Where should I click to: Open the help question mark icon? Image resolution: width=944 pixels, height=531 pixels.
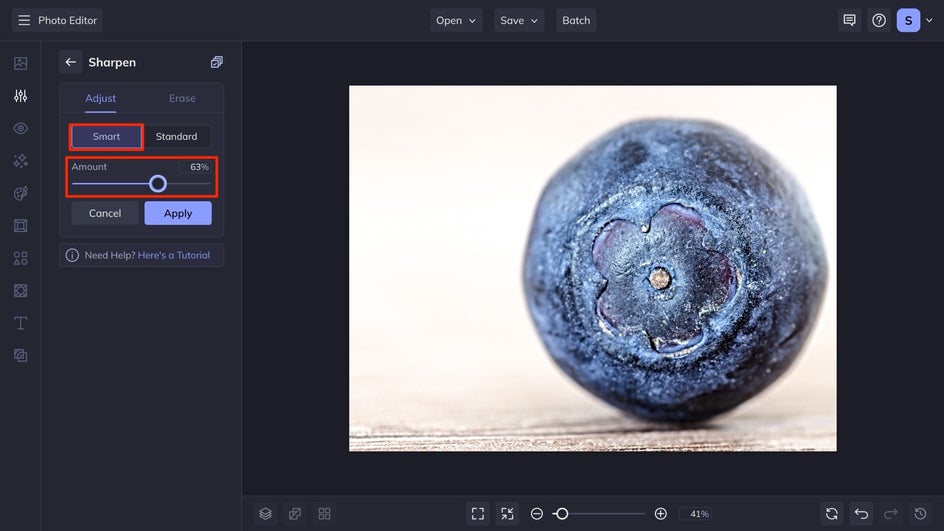click(x=879, y=20)
